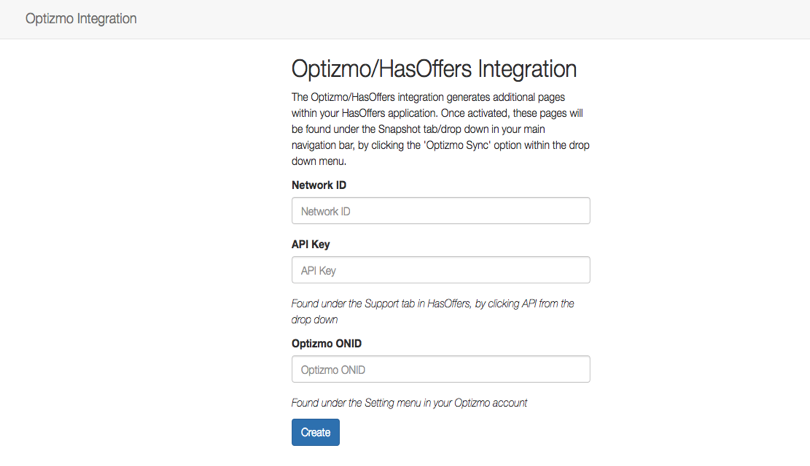
Task: Open the Optizmo Integration navbar brand link
Action: pos(81,19)
